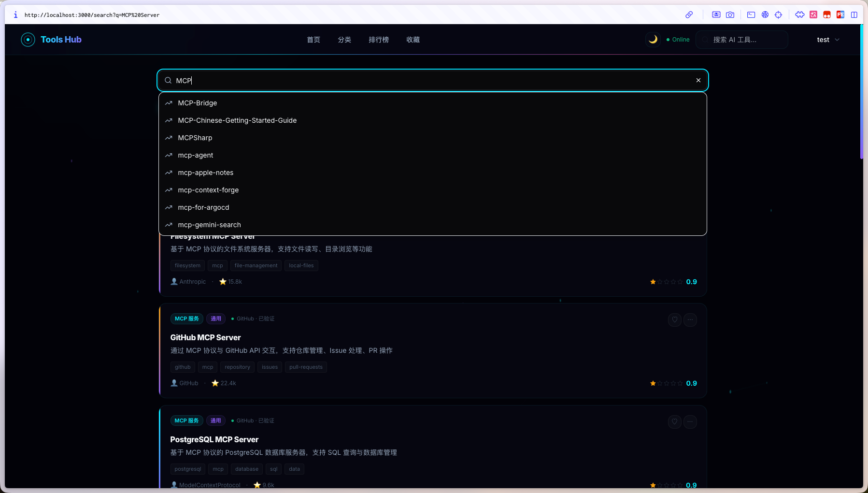Image resolution: width=868 pixels, height=493 pixels.
Task: Select the mcp-context-forge search suggestion
Action: [208, 190]
